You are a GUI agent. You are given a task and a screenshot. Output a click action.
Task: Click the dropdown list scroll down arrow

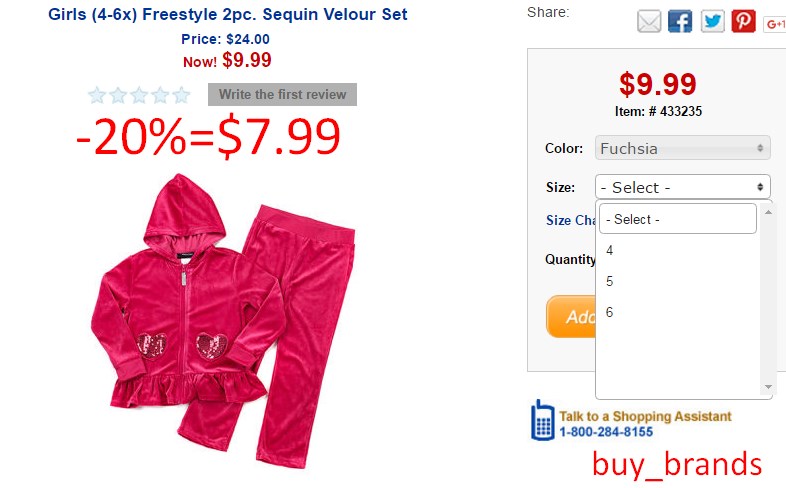pyautogui.click(x=768, y=387)
